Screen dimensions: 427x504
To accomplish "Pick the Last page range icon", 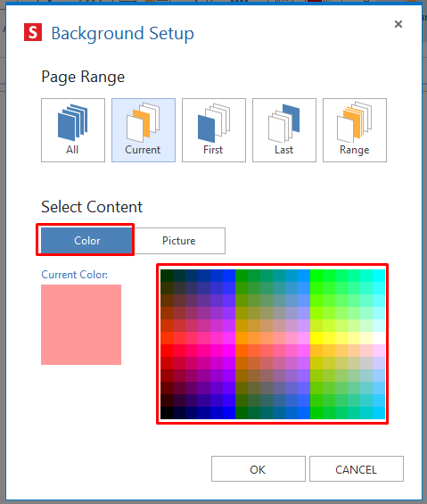I will click(284, 130).
